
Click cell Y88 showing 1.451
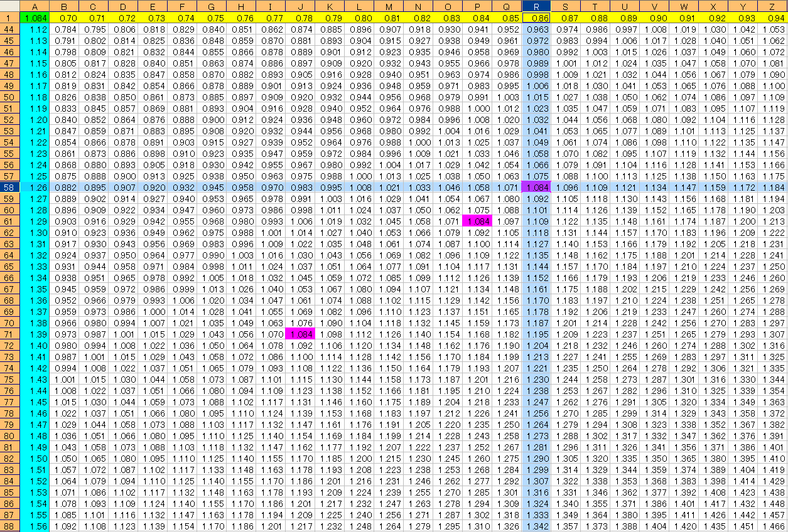pyautogui.click(x=743, y=526)
